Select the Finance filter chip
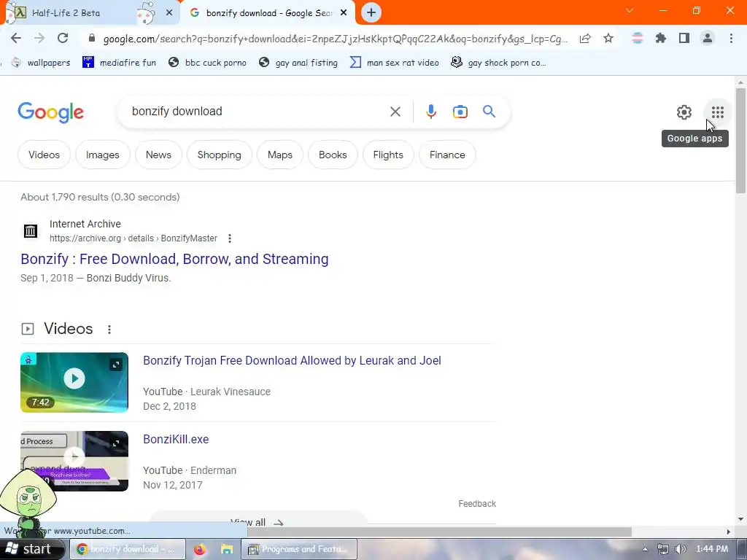The image size is (747, 560). [x=447, y=155]
